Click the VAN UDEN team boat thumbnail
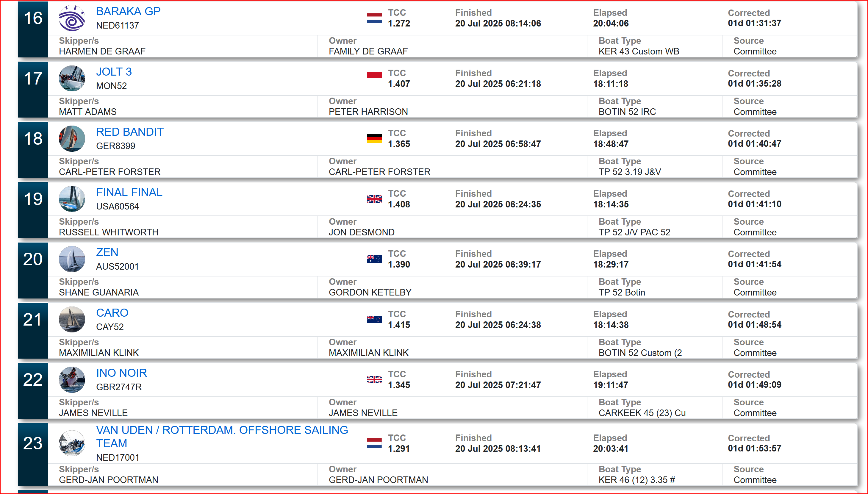The image size is (868, 494). point(72,443)
